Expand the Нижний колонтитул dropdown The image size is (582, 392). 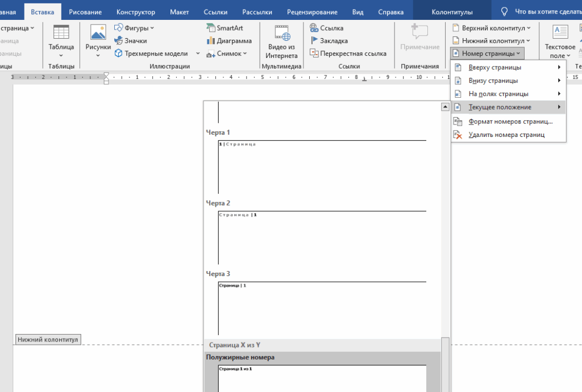492,41
